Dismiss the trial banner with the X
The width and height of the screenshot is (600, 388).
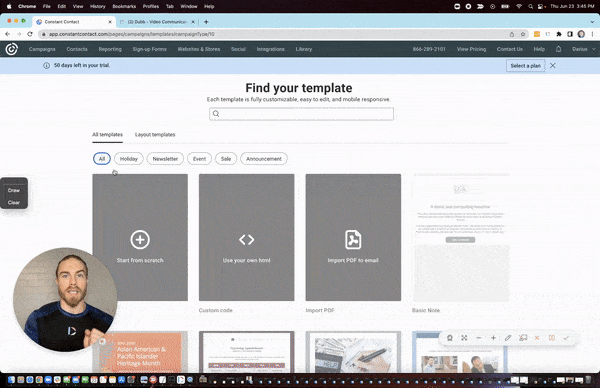(x=553, y=65)
